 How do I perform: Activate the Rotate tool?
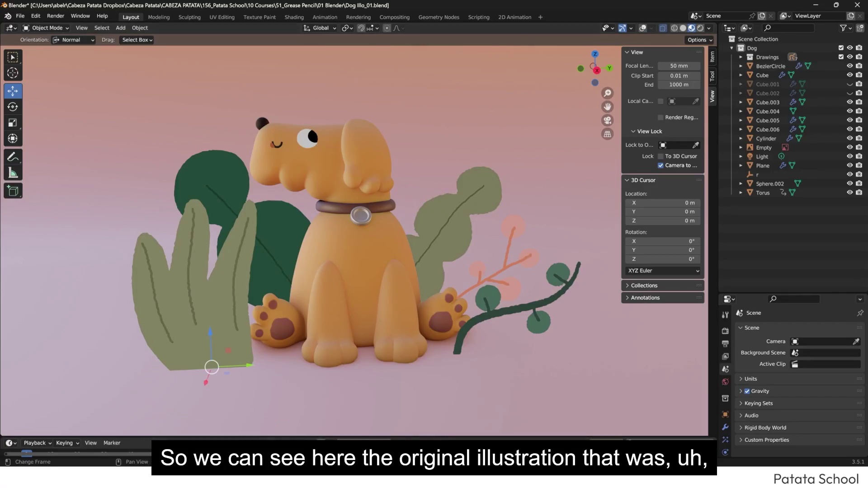[x=13, y=107]
